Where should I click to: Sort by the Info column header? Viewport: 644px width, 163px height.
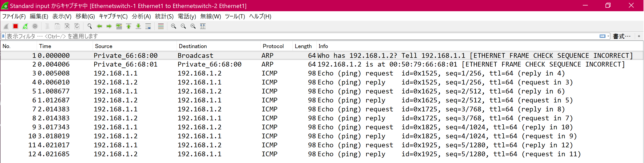(479, 46)
